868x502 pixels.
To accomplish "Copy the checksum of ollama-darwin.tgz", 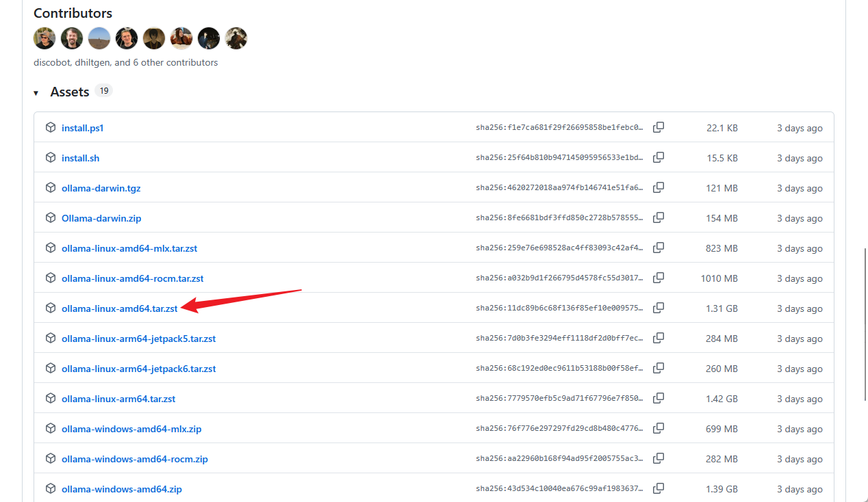I will pos(659,188).
